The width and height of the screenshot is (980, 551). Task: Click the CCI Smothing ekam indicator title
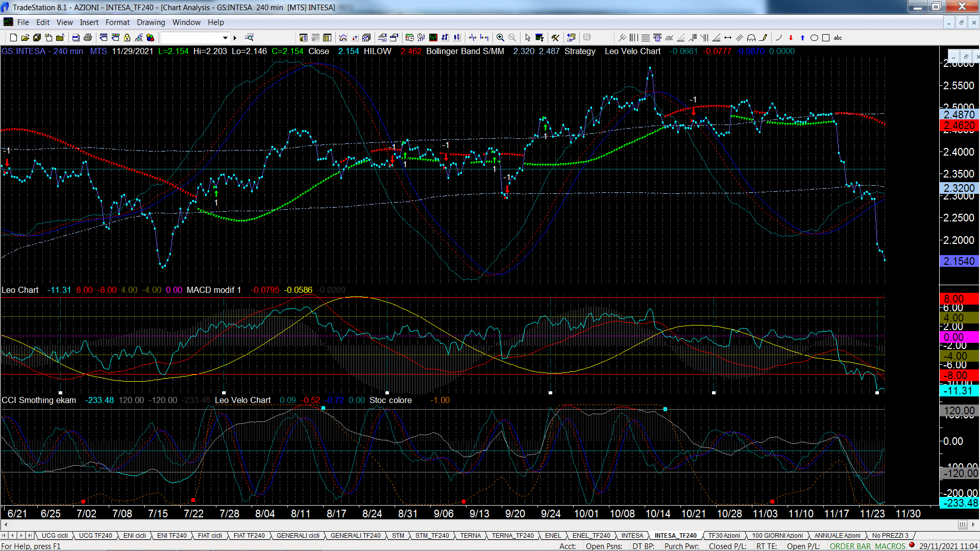point(39,400)
